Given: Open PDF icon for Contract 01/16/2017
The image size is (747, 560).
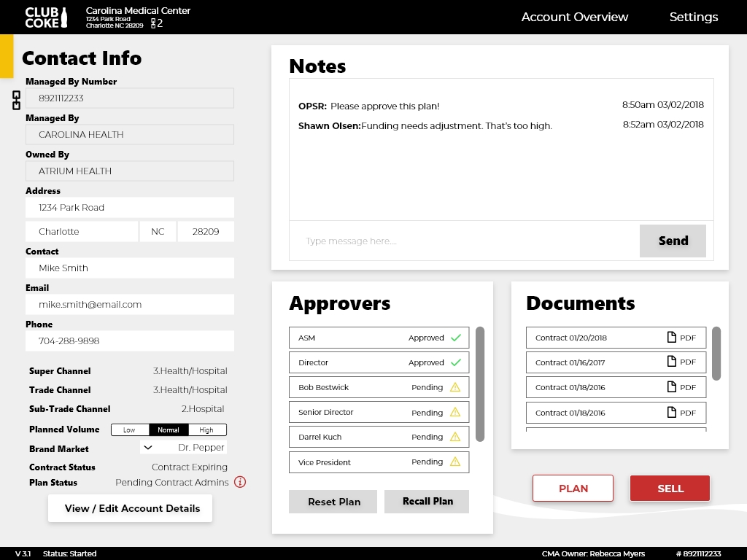Looking at the screenshot, I should pos(672,362).
